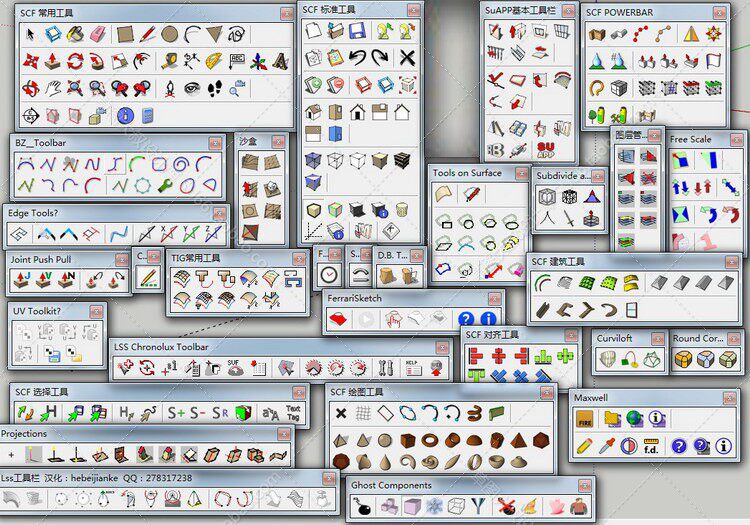
Task: Pick the yellow Tape Measure tool
Action: pyautogui.click(x=169, y=61)
